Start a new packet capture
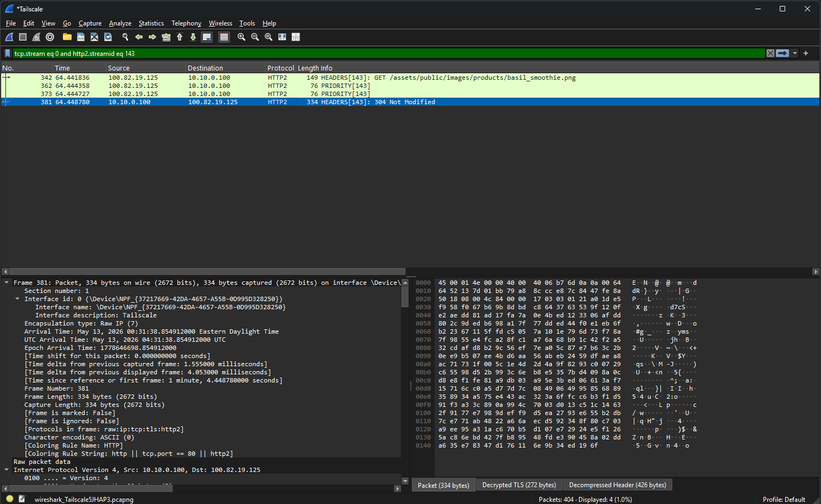 [9, 37]
